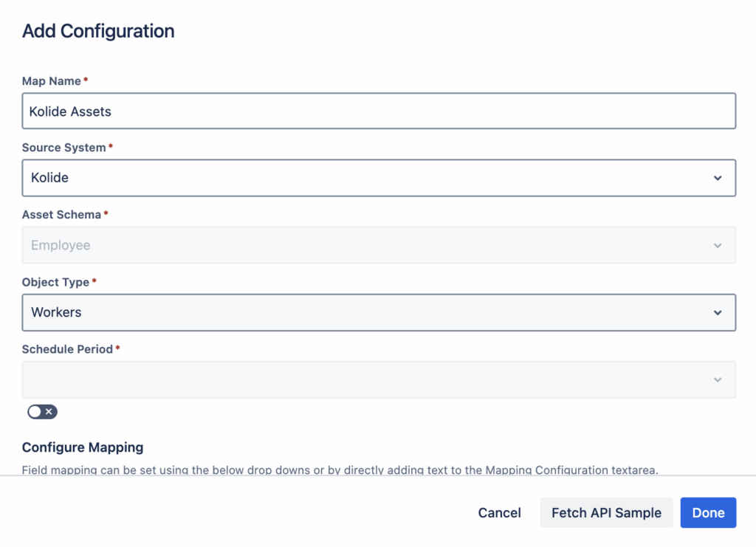Viewport: 756px width, 547px height.
Task: Click the Asset Schema field label
Action: click(61, 215)
